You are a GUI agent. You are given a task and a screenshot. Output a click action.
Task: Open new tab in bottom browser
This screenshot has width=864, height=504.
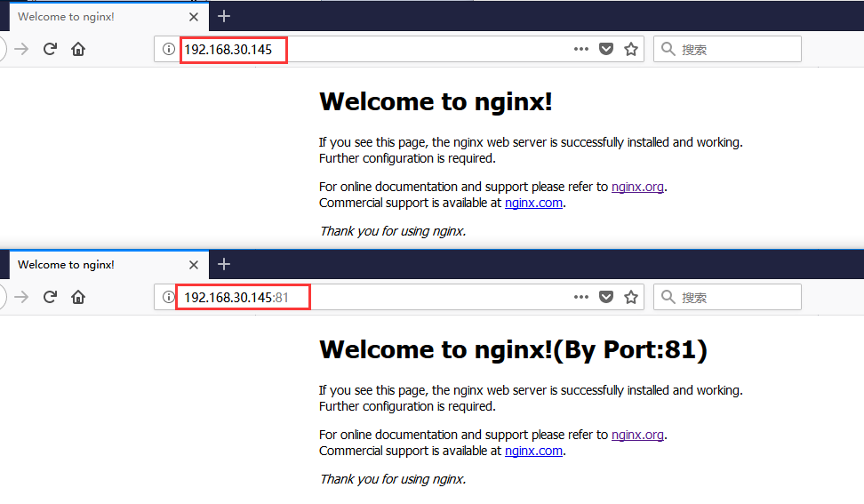click(x=224, y=264)
